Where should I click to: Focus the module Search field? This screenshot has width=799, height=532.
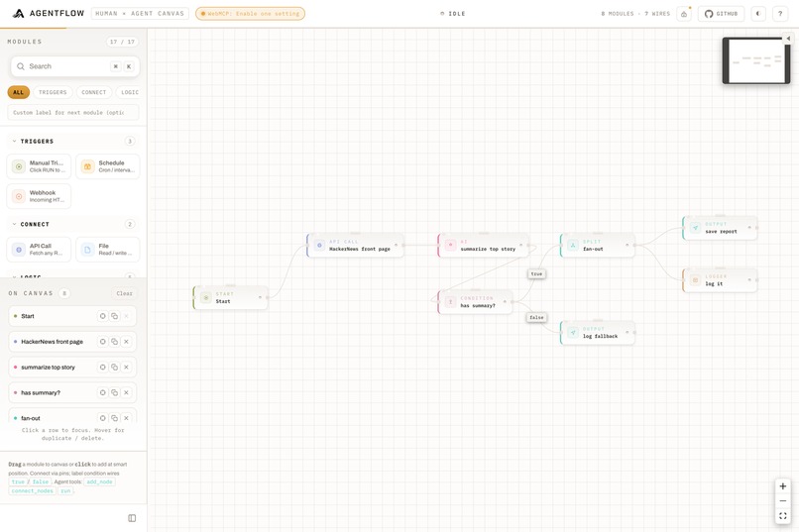(74, 66)
